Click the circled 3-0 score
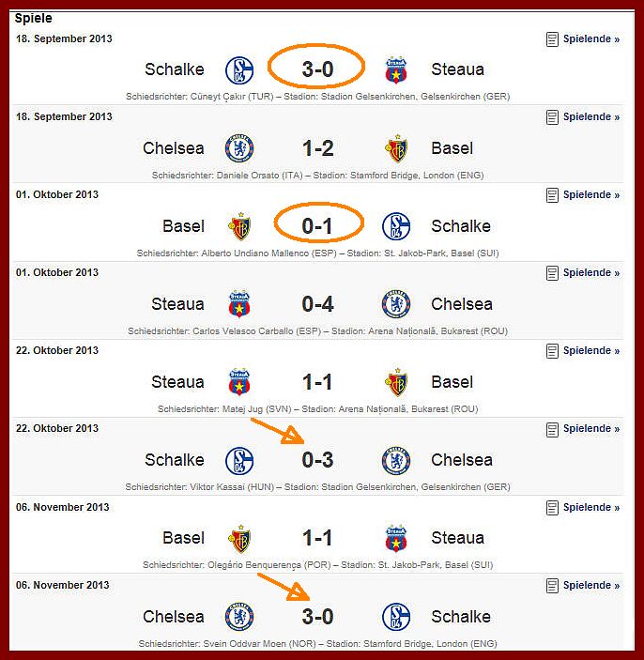Image resolution: width=644 pixels, height=660 pixels. 317,69
